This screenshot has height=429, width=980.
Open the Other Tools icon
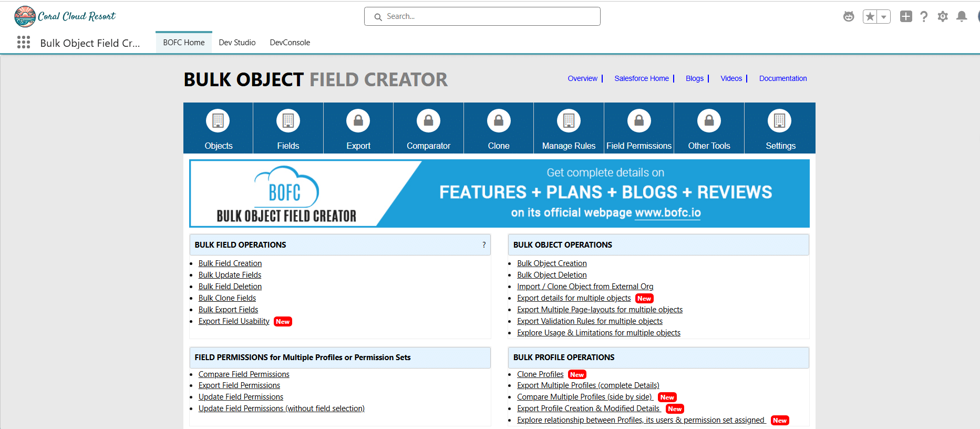709,121
